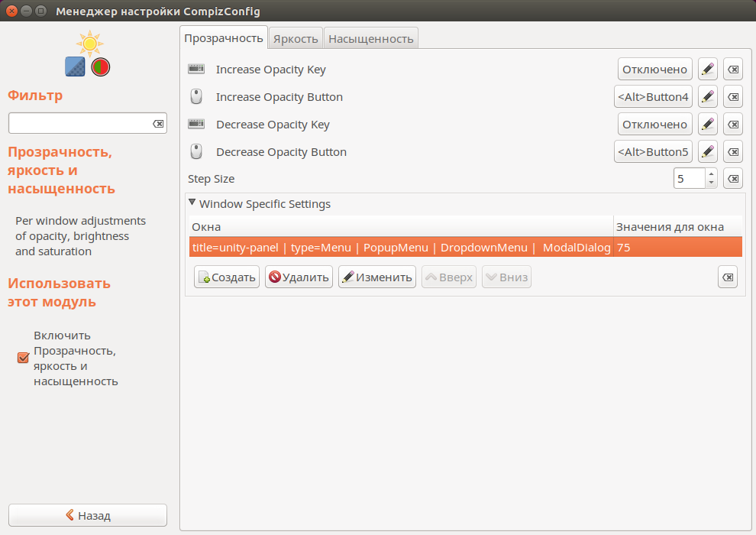Click the Значения для окна column header
Image resolution: width=756 pixels, height=535 pixels.
click(x=678, y=226)
